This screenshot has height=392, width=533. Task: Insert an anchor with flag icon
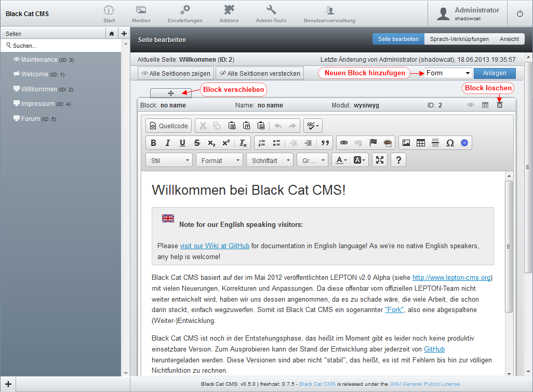point(373,143)
